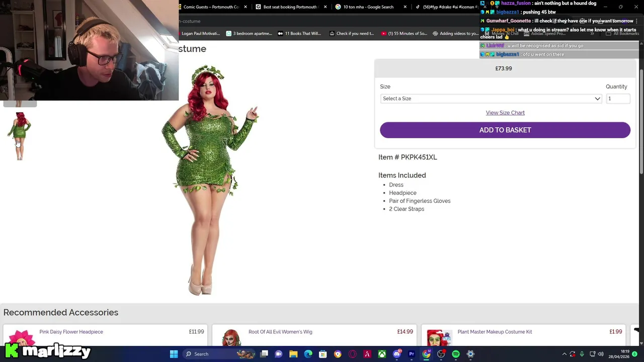Close the Best seat booking Portsmouth tab
This screenshot has height=362, width=644.
point(325,7)
